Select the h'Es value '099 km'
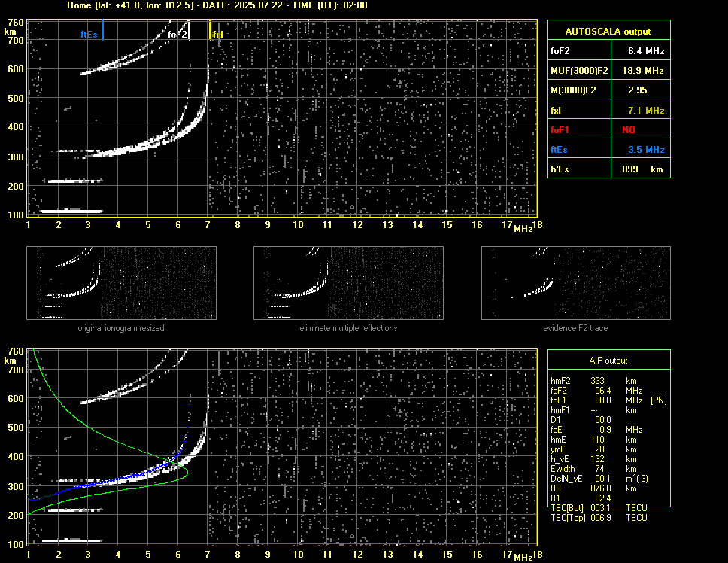The width and height of the screenshot is (728, 563). coord(642,169)
